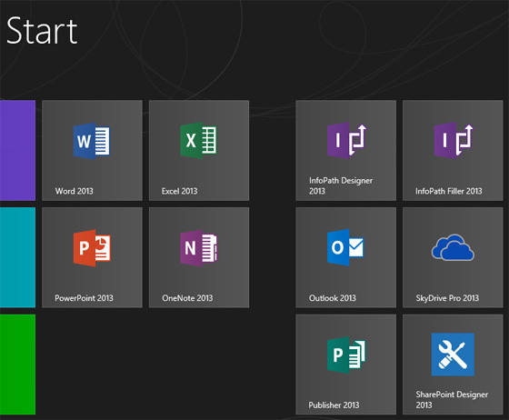Click the "Word 2013" tile label
The image size is (509, 420).
75,191
